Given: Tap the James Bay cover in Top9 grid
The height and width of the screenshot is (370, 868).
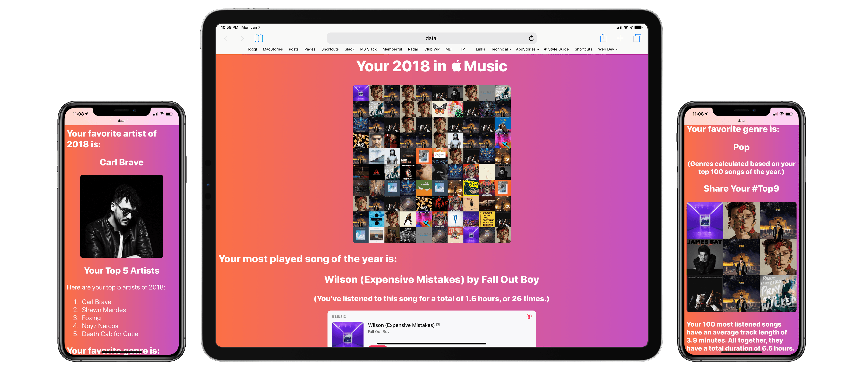Looking at the screenshot, I should (705, 257).
